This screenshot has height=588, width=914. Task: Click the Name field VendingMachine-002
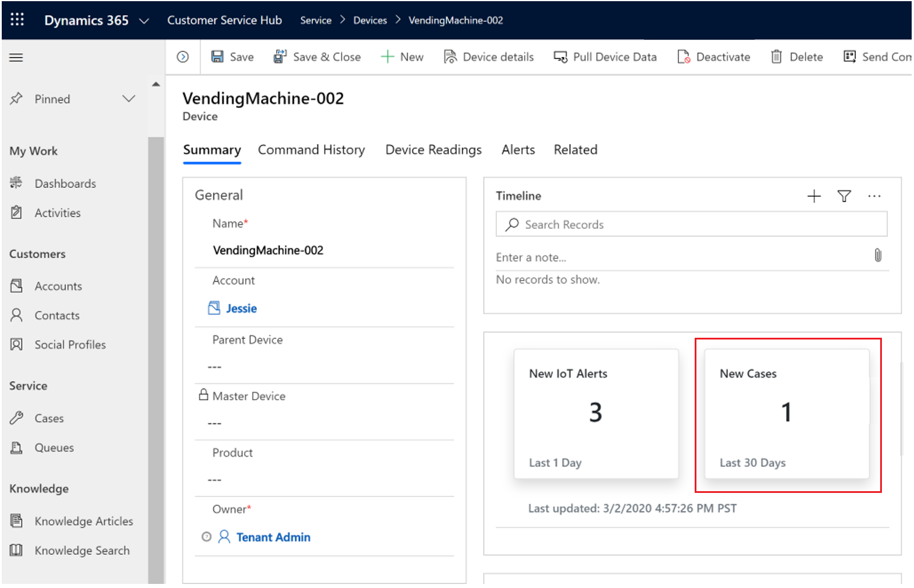(324, 250)
